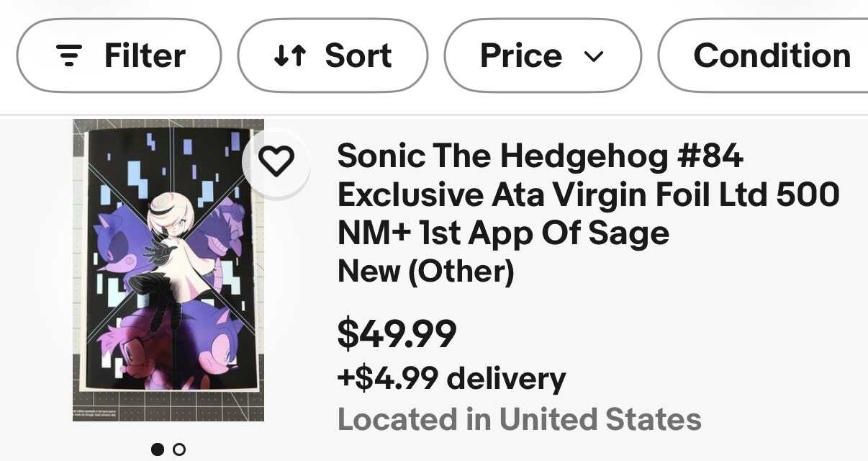The height and width of the screenshot is (461, 868).
Task: Open the Condition filter pill
Action: coord(771,55)
